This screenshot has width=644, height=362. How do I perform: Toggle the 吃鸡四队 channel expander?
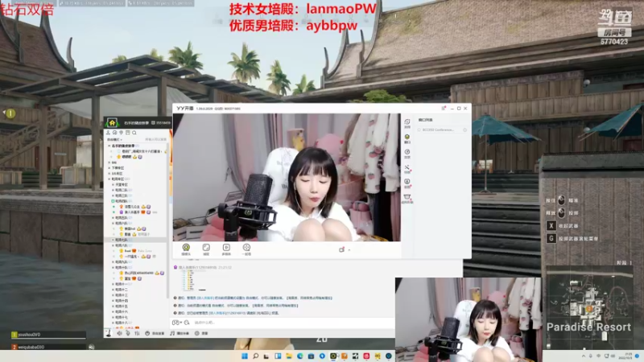[113, 201]
